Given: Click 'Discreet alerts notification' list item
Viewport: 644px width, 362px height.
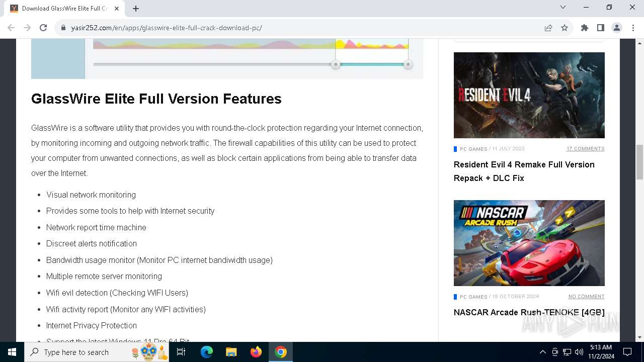Looking at the screenshot, I should tap(92, 243).
